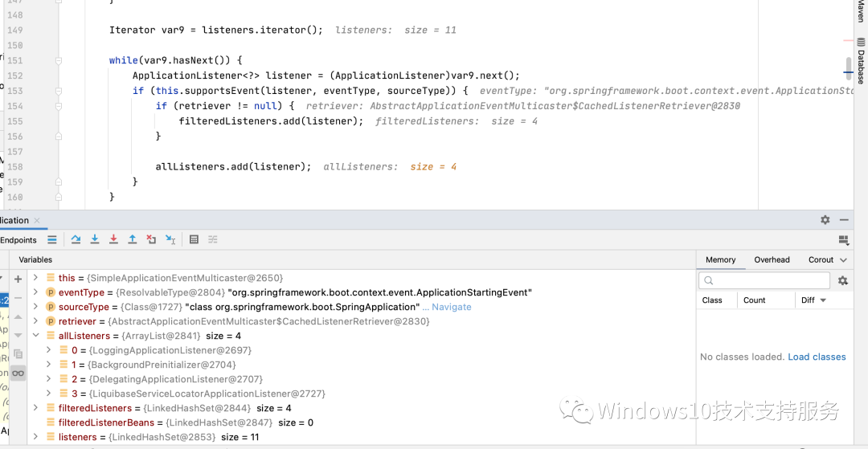Expand the eventType variable node
The image size is (868, 449).
tap(36, 292)
